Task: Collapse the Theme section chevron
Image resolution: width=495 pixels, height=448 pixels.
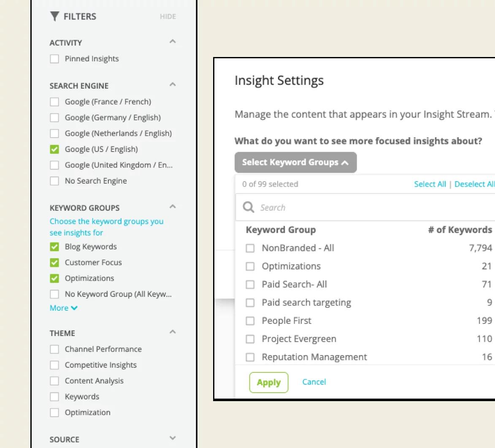Action: point(172,332)
